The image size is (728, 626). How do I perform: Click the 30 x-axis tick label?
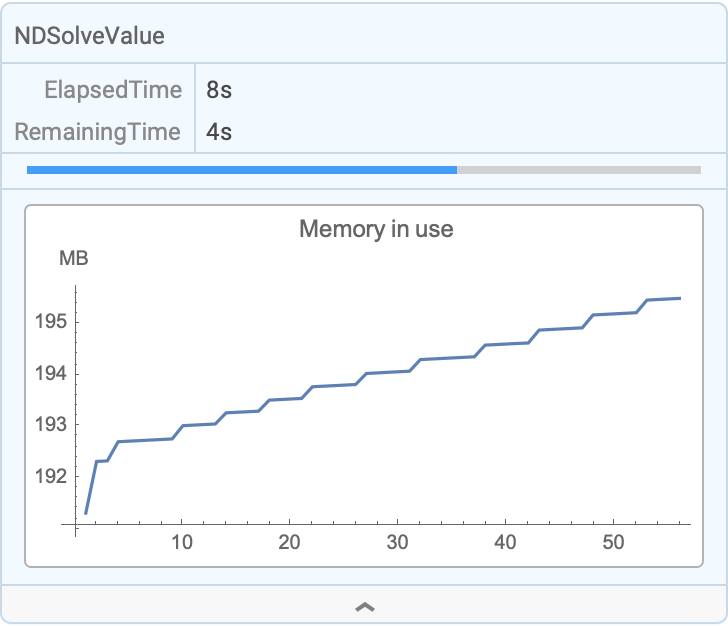tap(397, 542)
